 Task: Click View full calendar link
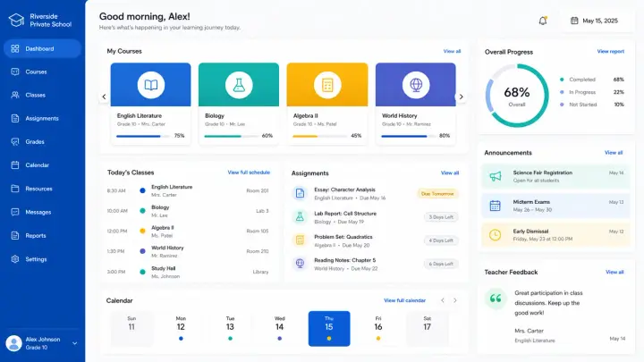[404, 300]
